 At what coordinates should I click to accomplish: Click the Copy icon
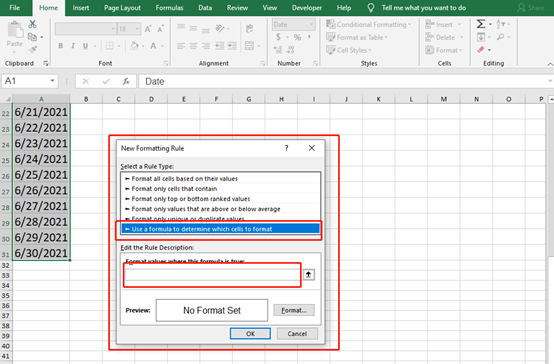click(32, 37)
